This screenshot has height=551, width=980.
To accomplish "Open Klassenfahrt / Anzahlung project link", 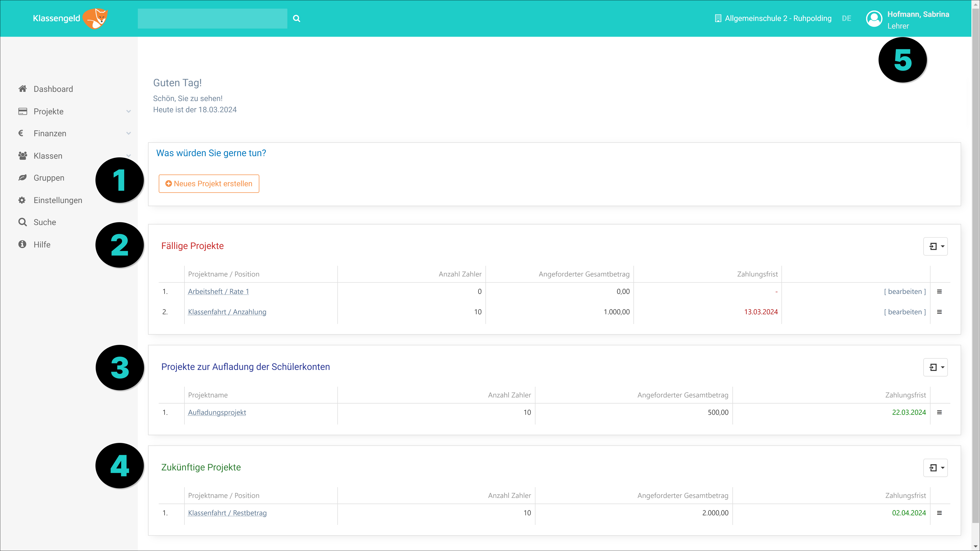I will [227, 312].
